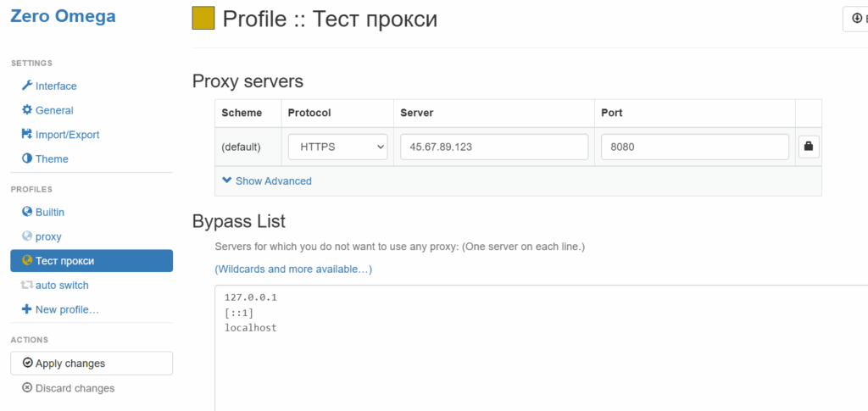This screenshot has width=868, height=411.
Task: Click the Proxy servers heading
Action: 248,81
